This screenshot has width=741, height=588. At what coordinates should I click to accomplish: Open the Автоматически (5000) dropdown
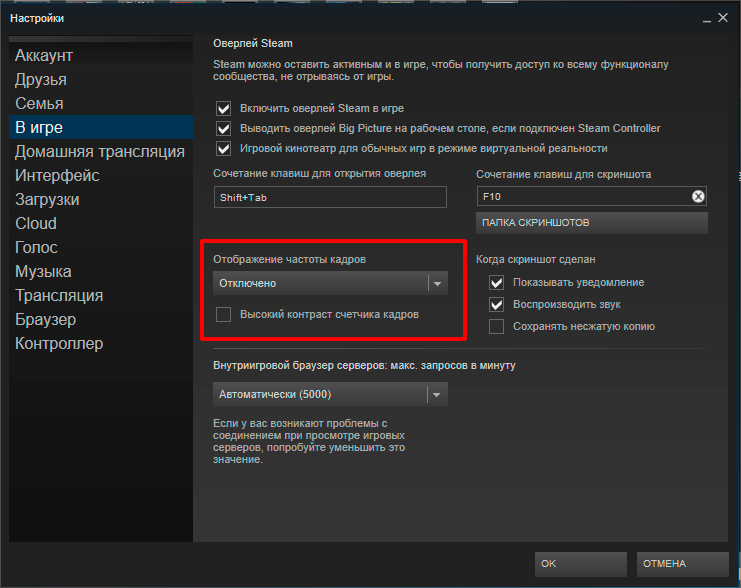[330, 394]
